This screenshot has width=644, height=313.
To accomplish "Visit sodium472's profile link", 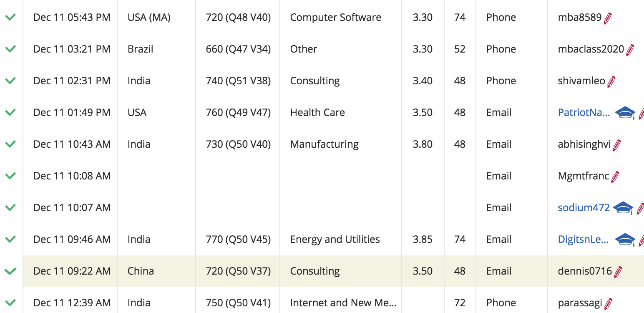I will (x=583, y=207).
